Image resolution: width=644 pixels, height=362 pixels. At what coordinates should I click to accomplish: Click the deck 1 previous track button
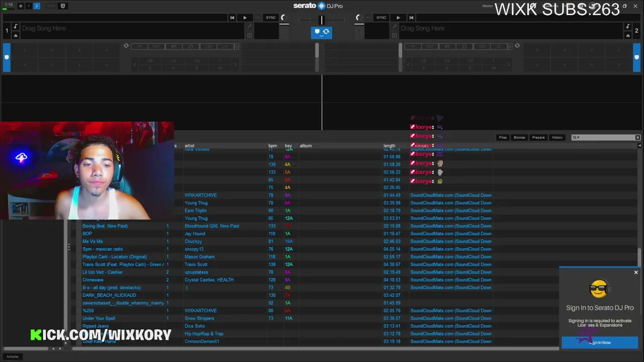[232, 18]
